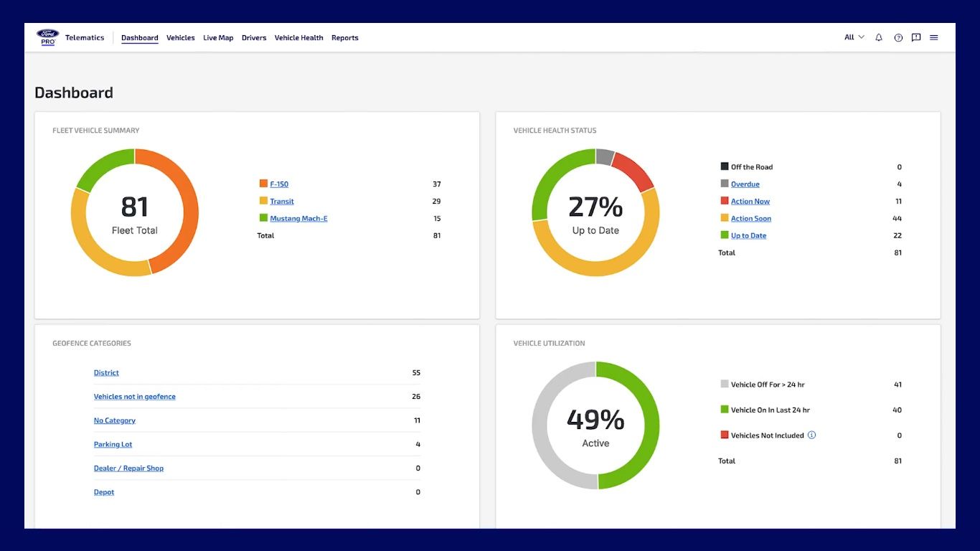Screen dimensions: 980x551
Task: Open the Vehicle Health tab
Action: point(299,38)
